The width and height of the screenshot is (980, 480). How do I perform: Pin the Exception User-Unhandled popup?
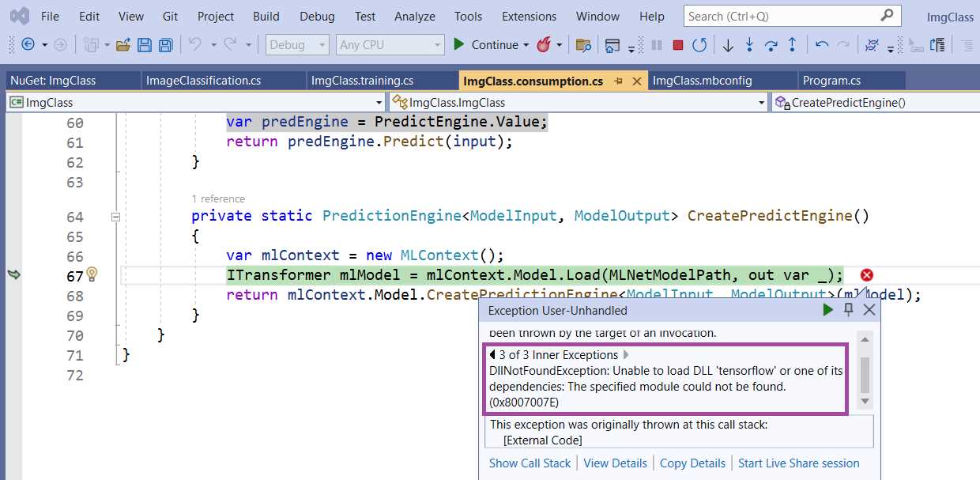[x=847, y=310]
